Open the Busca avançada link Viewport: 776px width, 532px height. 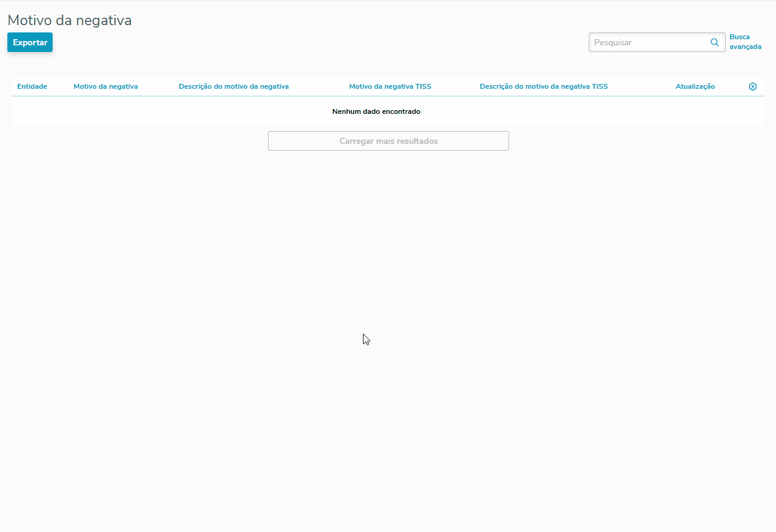click(x=745, y=42)
